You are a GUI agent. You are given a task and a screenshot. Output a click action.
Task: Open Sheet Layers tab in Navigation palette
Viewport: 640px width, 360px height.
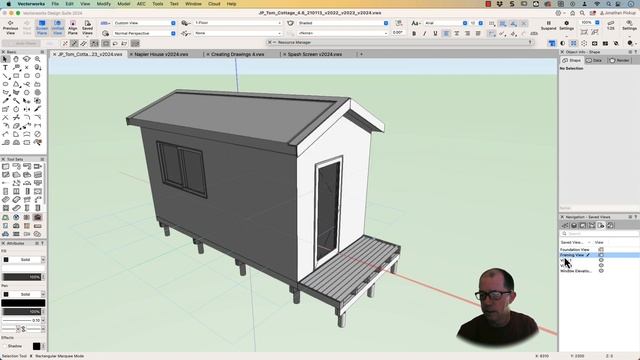click(583, 225)
